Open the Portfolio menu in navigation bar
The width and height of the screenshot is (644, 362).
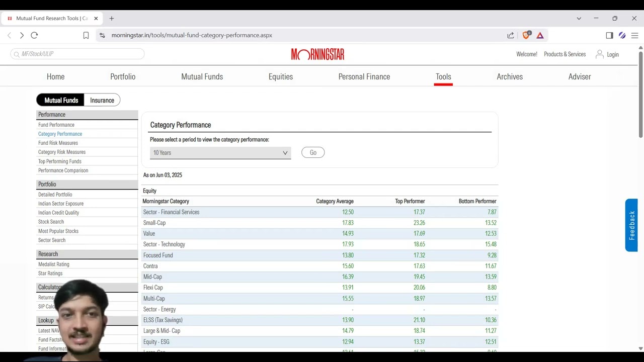point(123,76)
